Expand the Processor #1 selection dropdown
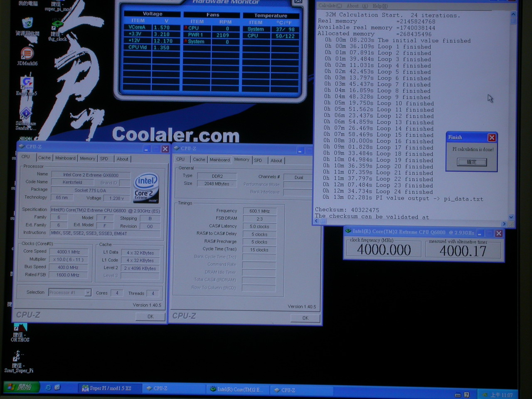This screenshot has height=399, width=532. (x=88, y=293)
